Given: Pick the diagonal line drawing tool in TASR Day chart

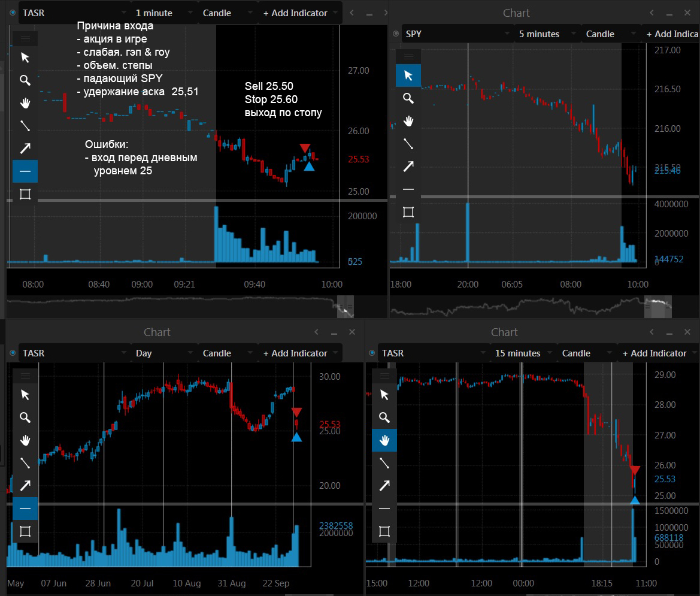Looking at the screenshot, I should pyautogui.click(x=25, y=463).
